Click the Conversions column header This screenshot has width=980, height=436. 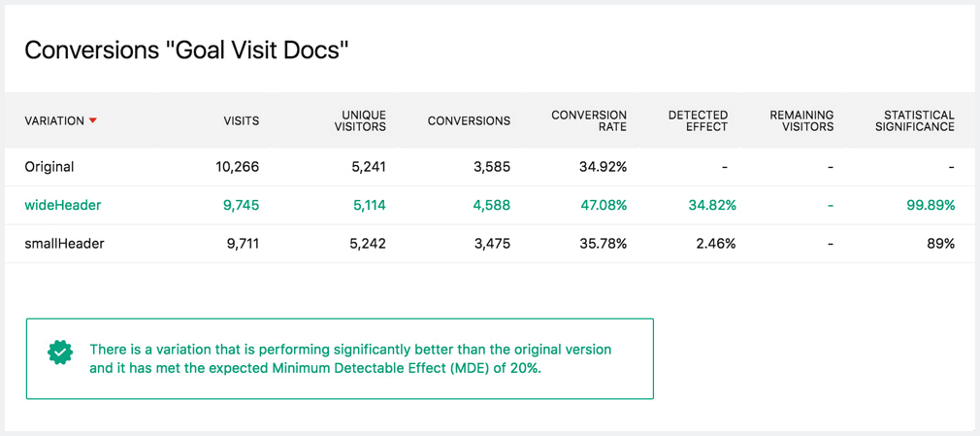click(x=469, y=120)
